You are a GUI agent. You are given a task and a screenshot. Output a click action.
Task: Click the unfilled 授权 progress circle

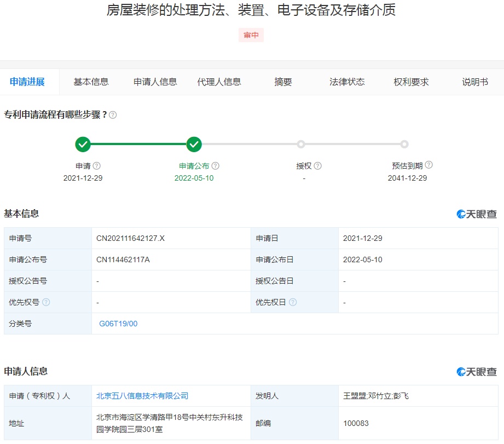pos(301,144)
